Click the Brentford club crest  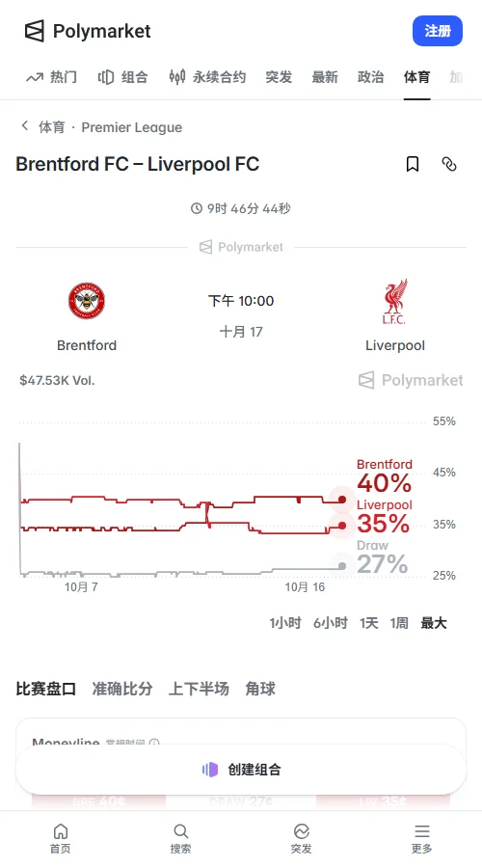87,301
